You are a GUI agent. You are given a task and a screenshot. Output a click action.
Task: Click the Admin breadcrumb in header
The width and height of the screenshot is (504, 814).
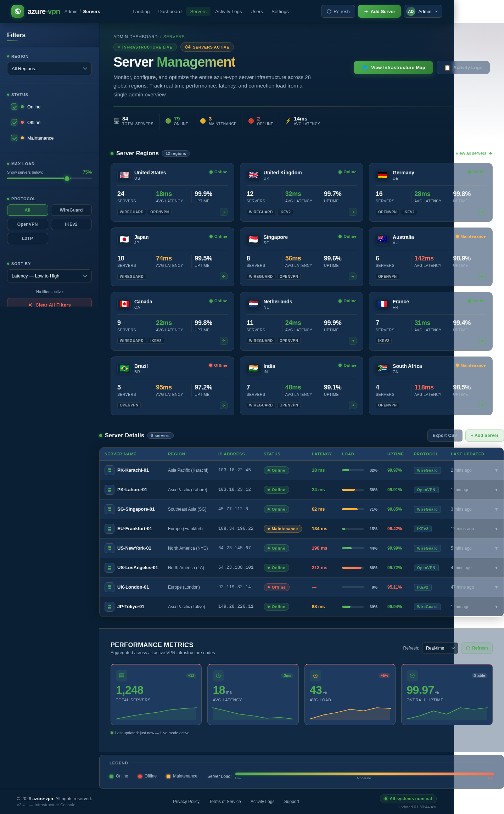pos(71,11)
